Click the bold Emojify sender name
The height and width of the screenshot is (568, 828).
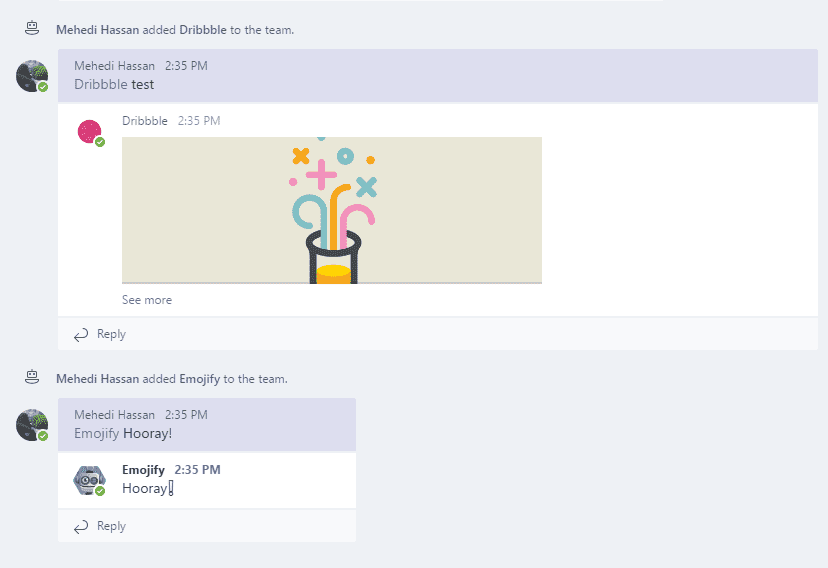point(143,470)
